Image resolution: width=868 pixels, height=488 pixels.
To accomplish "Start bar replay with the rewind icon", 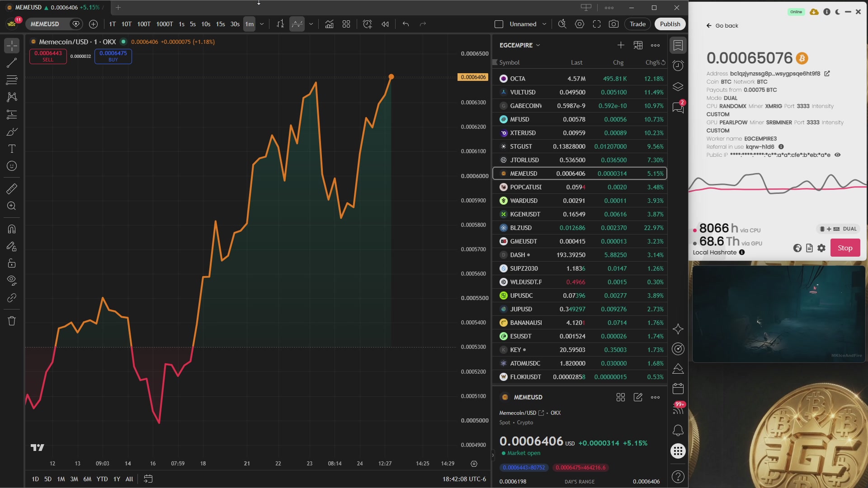I will tap(385, 24).
